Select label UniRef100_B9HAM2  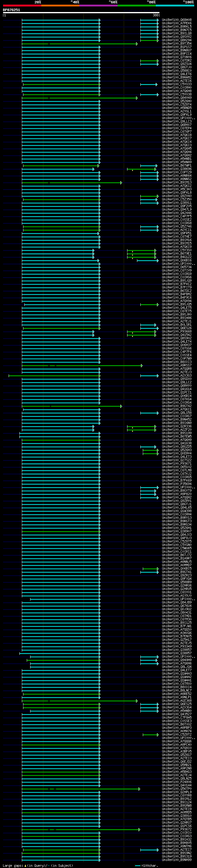(x=177, y=78)
